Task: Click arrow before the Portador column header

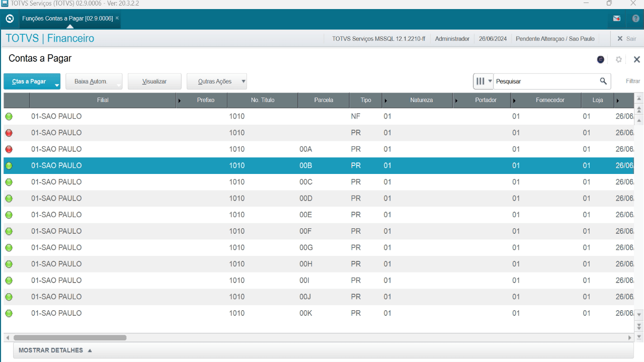Action: 456,101
